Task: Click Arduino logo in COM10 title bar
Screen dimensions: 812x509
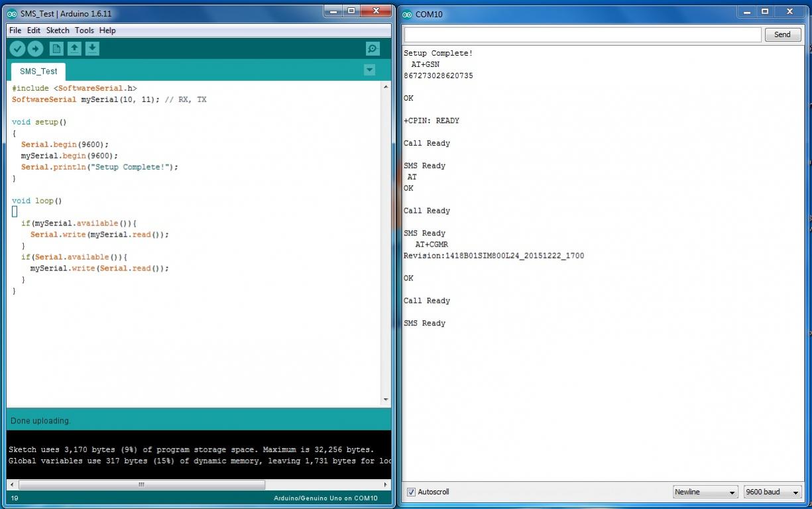Action: 407,14
